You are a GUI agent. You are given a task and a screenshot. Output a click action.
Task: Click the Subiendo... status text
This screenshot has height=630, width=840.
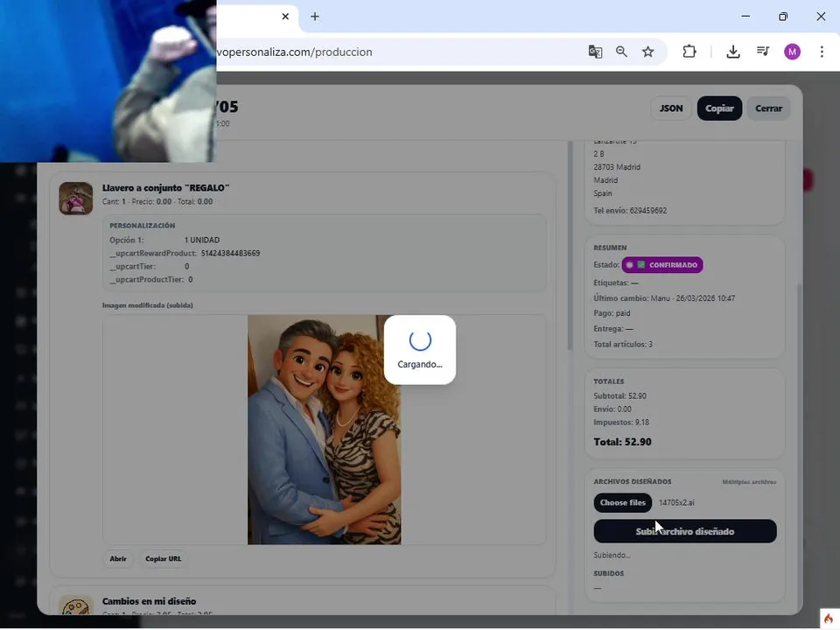pyautogui.click(x=612, y=555)
